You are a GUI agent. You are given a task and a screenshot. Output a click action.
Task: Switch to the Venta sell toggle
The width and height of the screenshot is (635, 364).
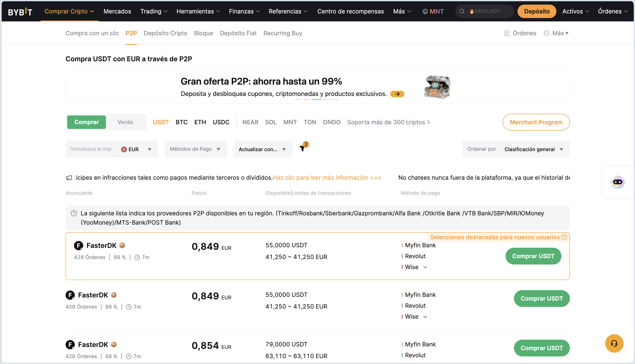pyautogui.click(x=125, y=122)
